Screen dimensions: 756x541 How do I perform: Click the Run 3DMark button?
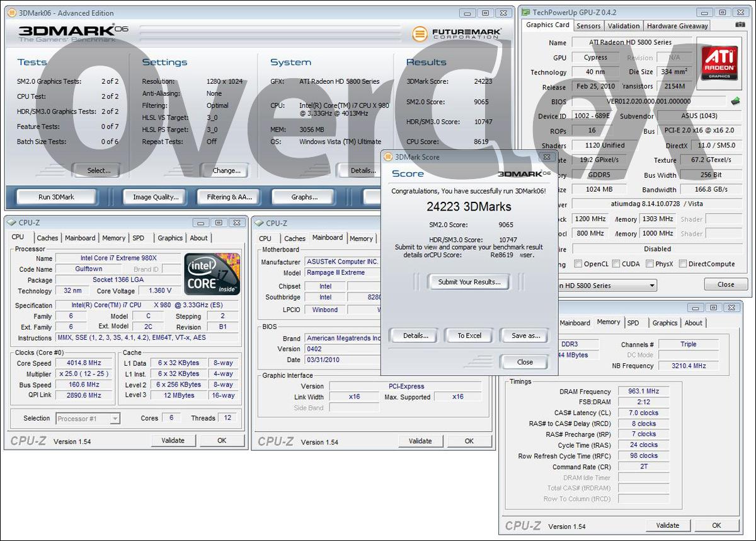click(x=56, y=197)
